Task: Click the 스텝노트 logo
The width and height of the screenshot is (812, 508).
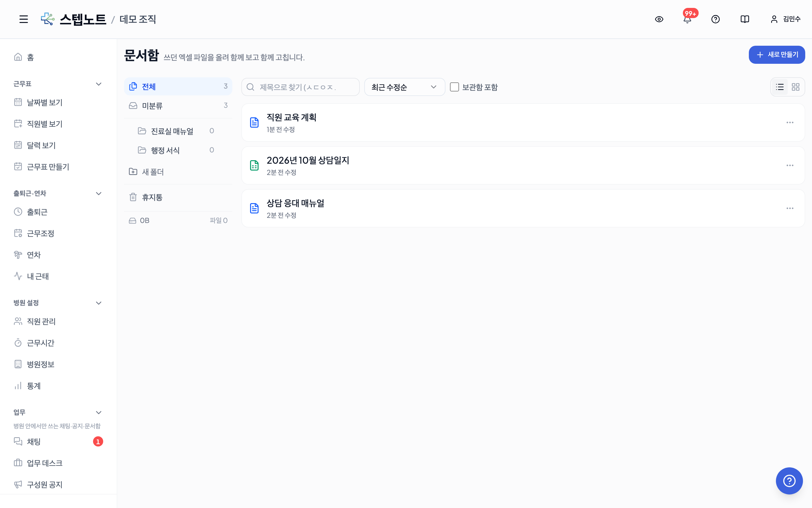Action: (x=74, y=19)
